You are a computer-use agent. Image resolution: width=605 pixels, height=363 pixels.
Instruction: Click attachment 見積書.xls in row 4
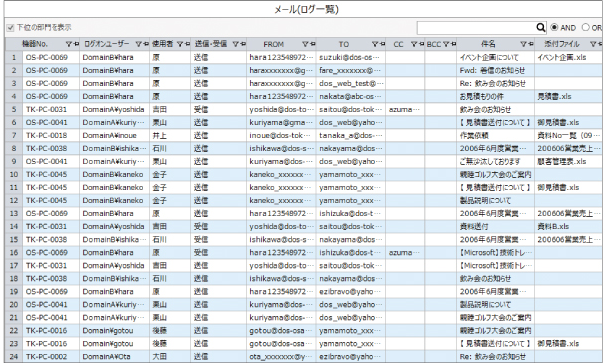[554, 96]
